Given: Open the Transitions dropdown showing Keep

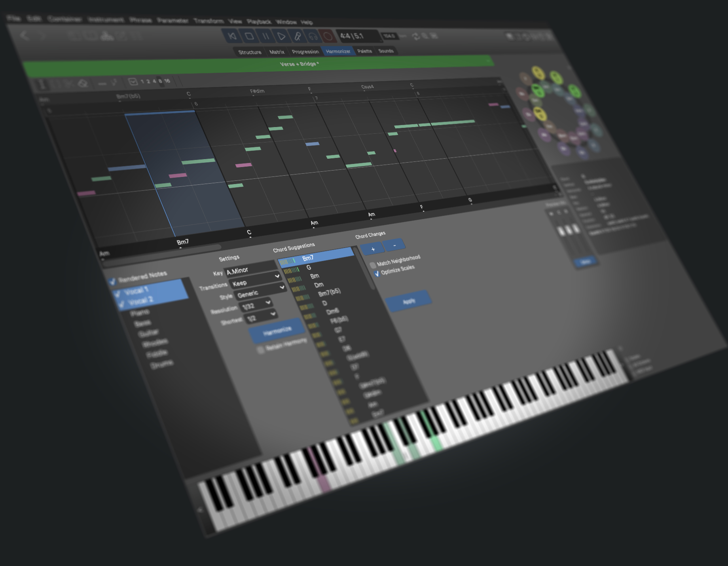Looking at the screenshot, I should [x=255, y=281].
